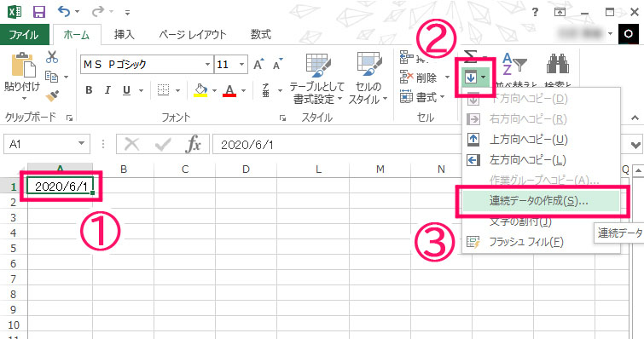The width and height of the screenshot is (644, 339).
Task: Open テーブルとして書式設定 gallery
Action: tap(316, 78)
